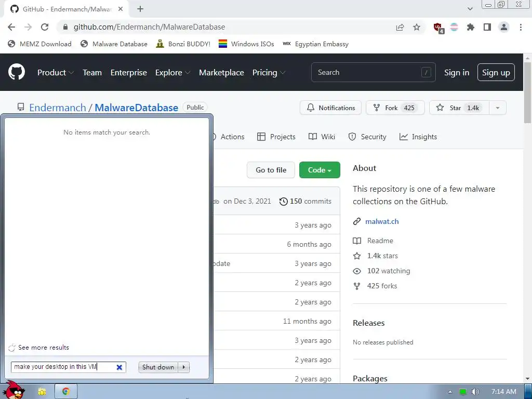Image resolution: width=532 pixels, height=399 pixels.
Task: Switch to the Security tab
Action: [367, 137]
